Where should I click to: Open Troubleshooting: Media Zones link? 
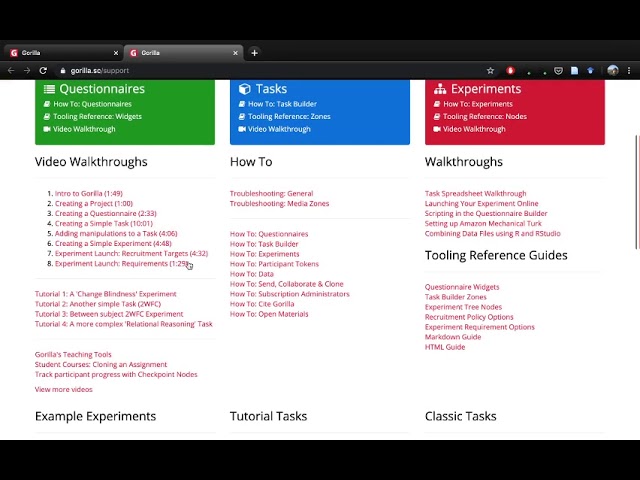tap(279, 203)
